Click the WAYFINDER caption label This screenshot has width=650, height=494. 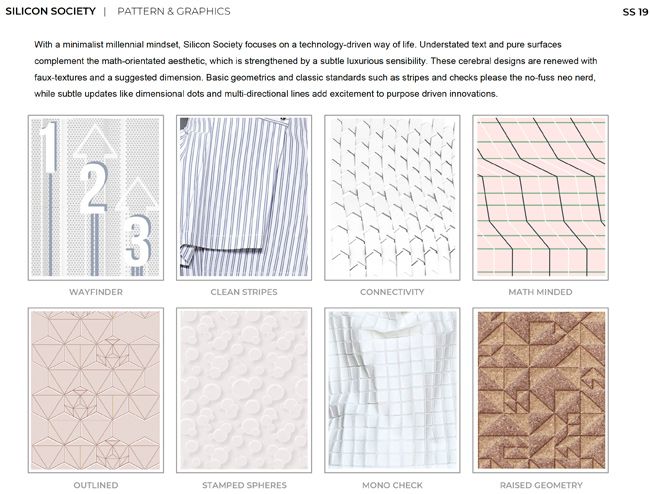click(x=96, y=292)
